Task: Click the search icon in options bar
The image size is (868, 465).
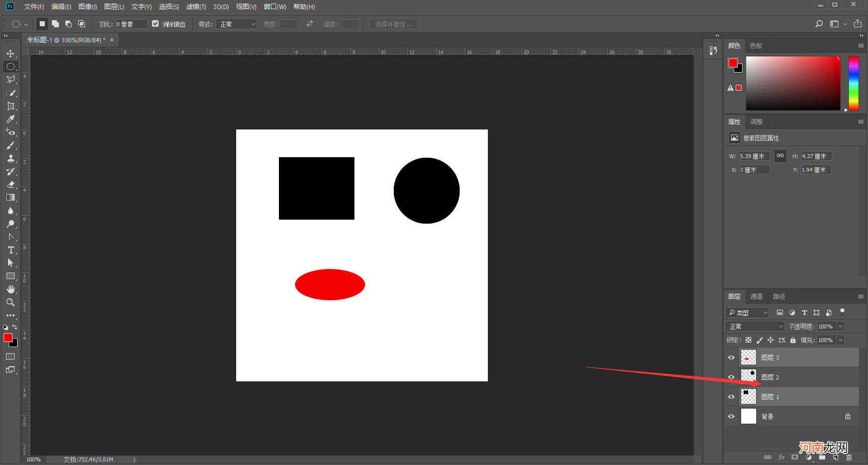Action: (x=819, y=24)
